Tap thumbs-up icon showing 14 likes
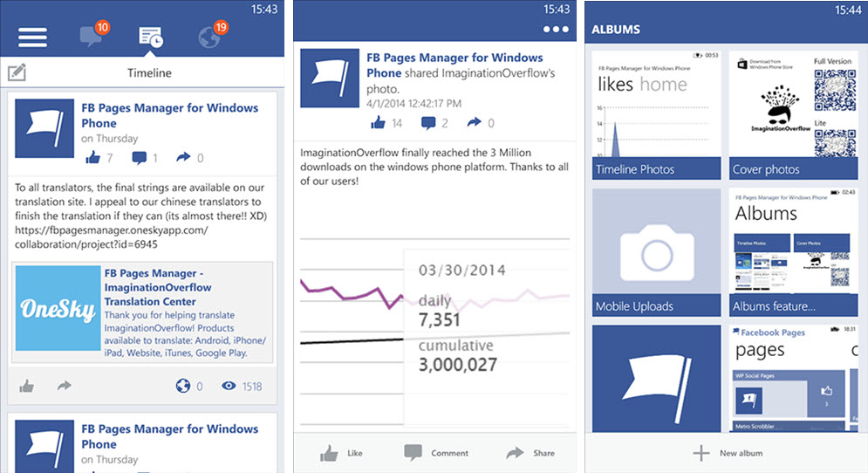This screenshot has height=473, width=868. click(x=378, y=123)
